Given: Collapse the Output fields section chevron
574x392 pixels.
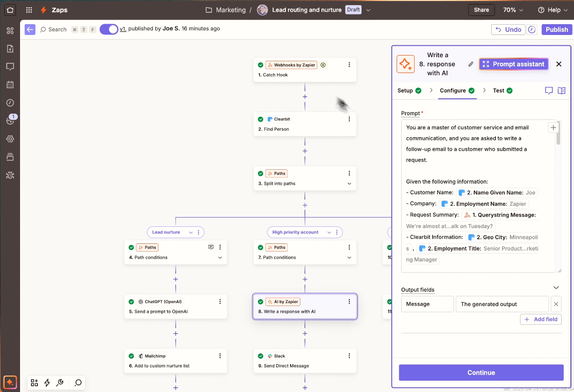Looking at the screenshot, I should click(x=556, y=288).
